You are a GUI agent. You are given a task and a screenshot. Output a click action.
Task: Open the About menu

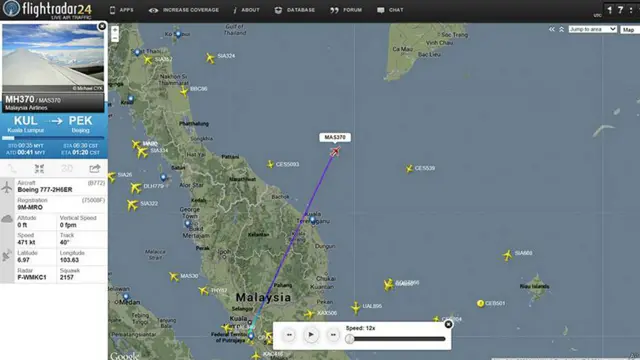pyautogui.click(x=247, y=10)
